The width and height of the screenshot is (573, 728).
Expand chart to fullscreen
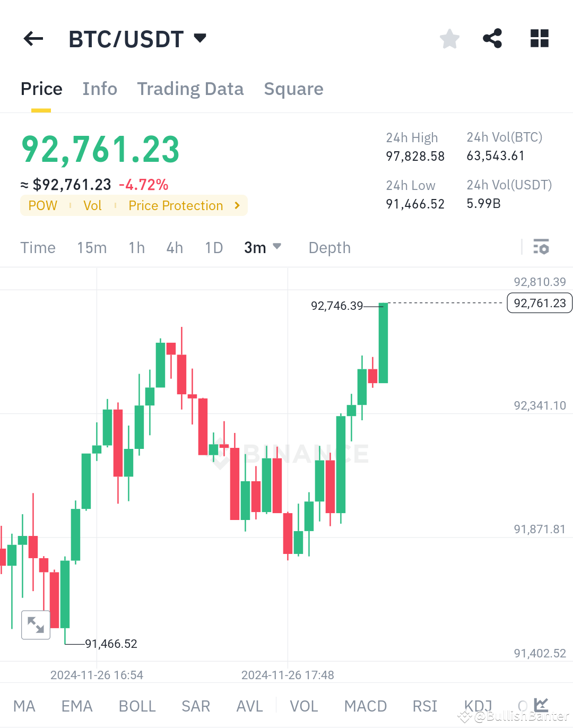tap(36, 625)
